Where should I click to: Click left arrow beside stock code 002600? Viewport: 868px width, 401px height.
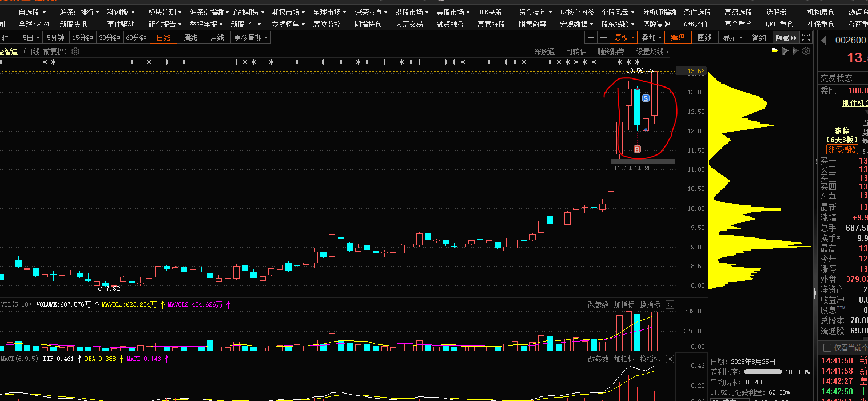click(825, 40)
